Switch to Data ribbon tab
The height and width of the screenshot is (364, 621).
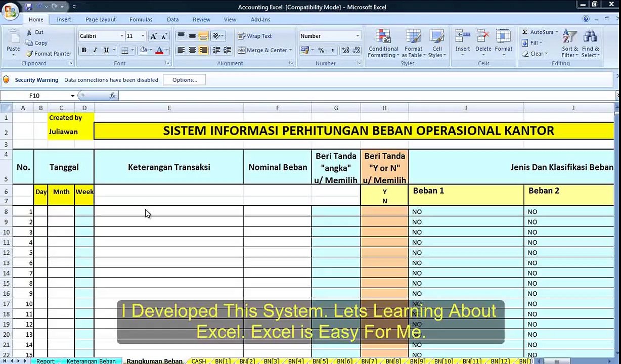(x=173, y=20)
